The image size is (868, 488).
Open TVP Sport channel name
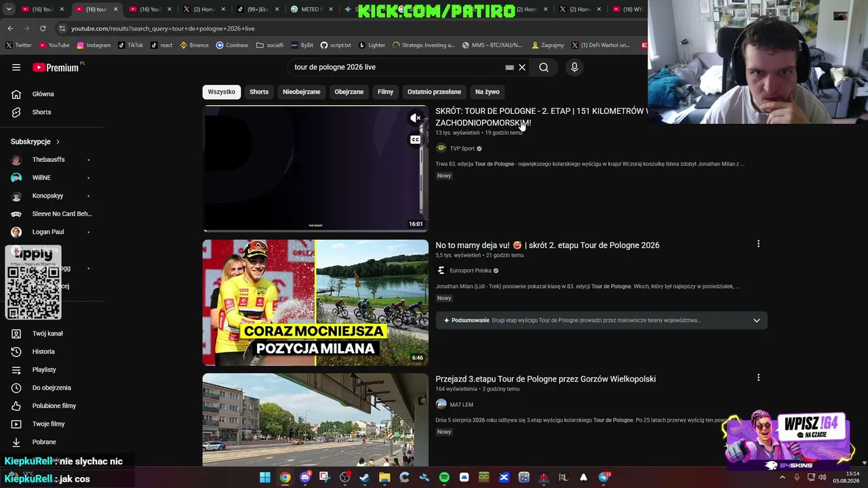[462, 148]
